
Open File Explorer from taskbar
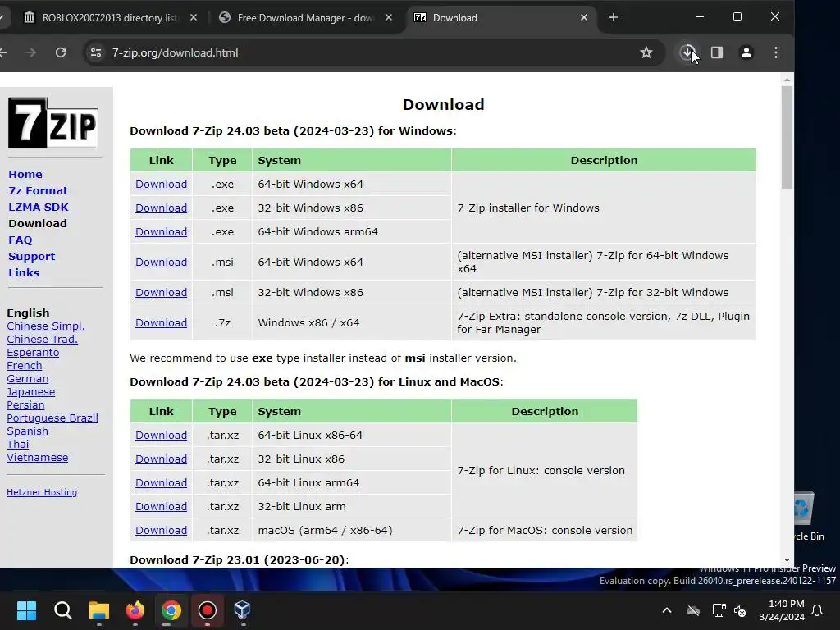tap(99, 610)
